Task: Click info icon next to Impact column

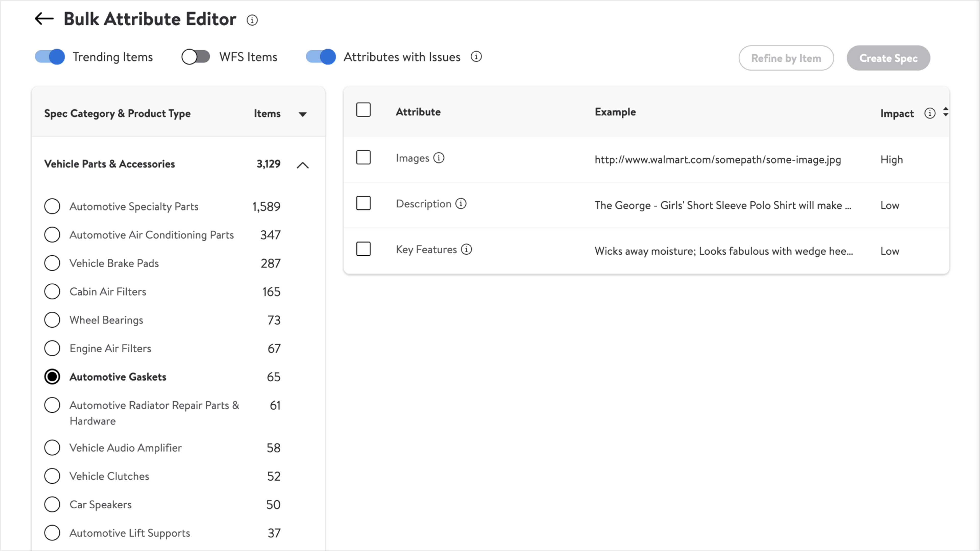Action: (x=929, y=113)
